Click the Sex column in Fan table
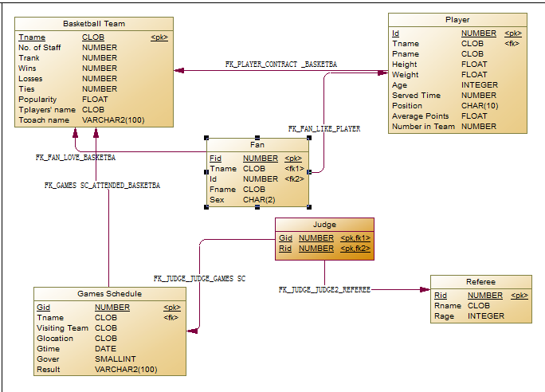 [216, 200]
